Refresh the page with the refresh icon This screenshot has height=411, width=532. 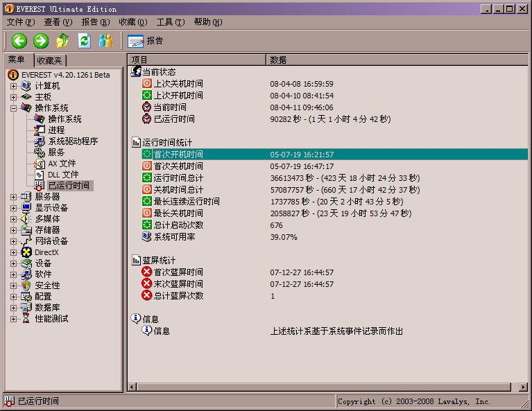pos(84,41)
